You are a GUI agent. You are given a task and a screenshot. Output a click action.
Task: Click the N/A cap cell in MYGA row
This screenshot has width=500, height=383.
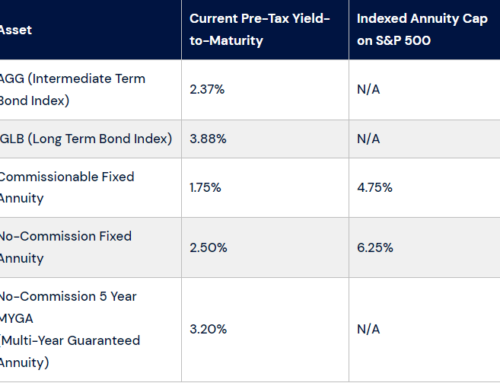368,329
